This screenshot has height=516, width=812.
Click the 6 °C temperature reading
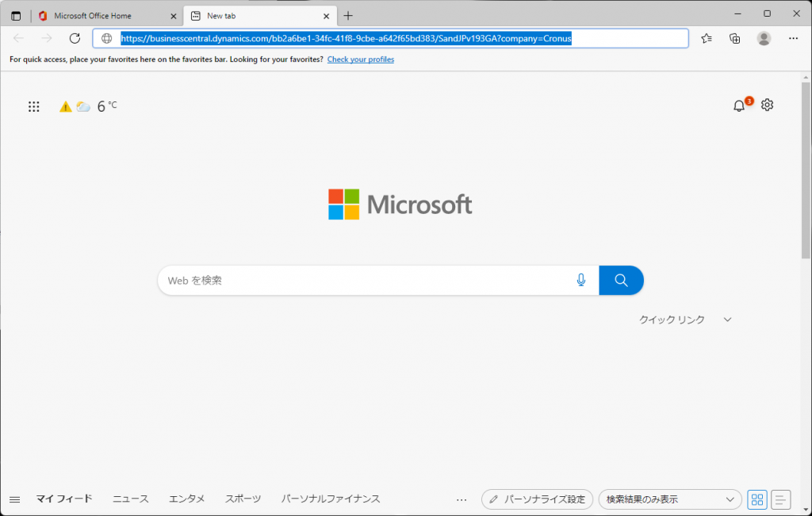tap(107, 106)
